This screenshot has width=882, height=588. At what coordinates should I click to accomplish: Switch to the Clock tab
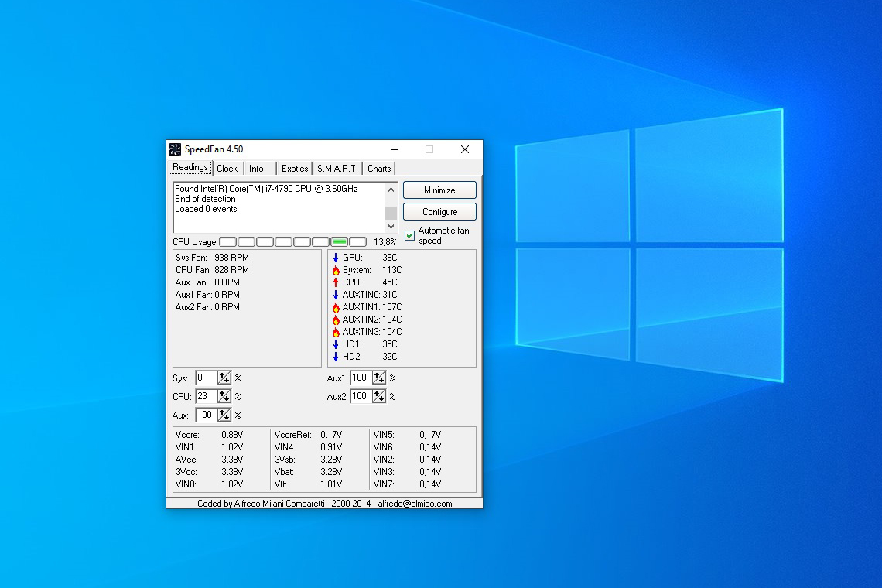(227, 169)
